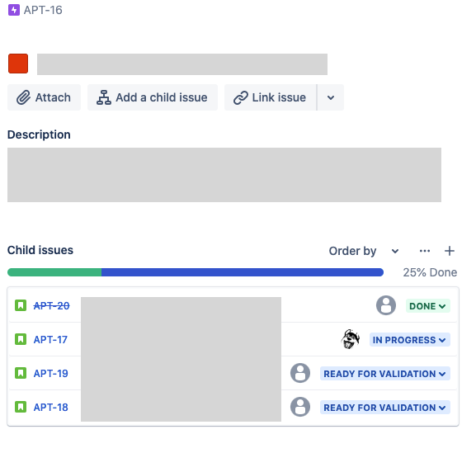
Task: Click the unassigned avatar on APT-20 row
Action: click(386, 305)
